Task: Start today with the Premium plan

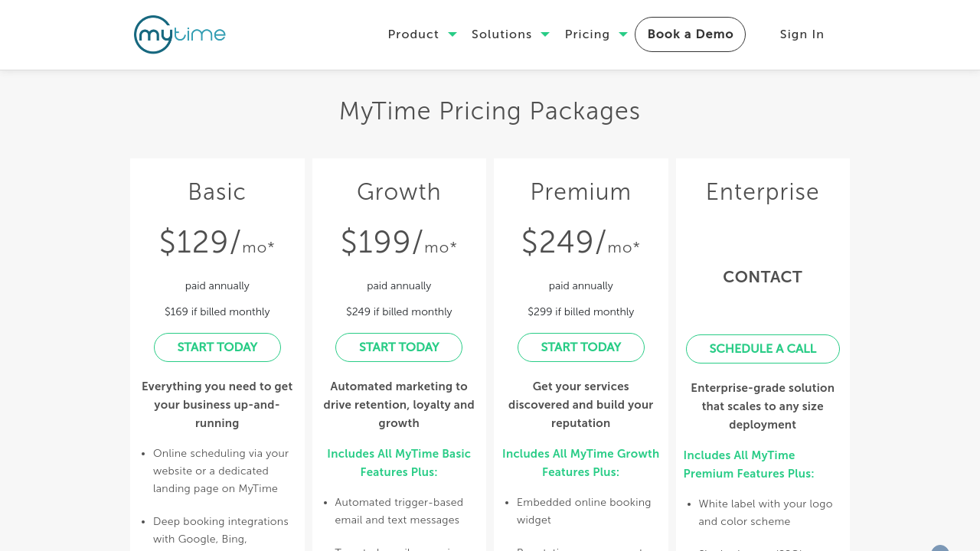Action: pos(581,347)
